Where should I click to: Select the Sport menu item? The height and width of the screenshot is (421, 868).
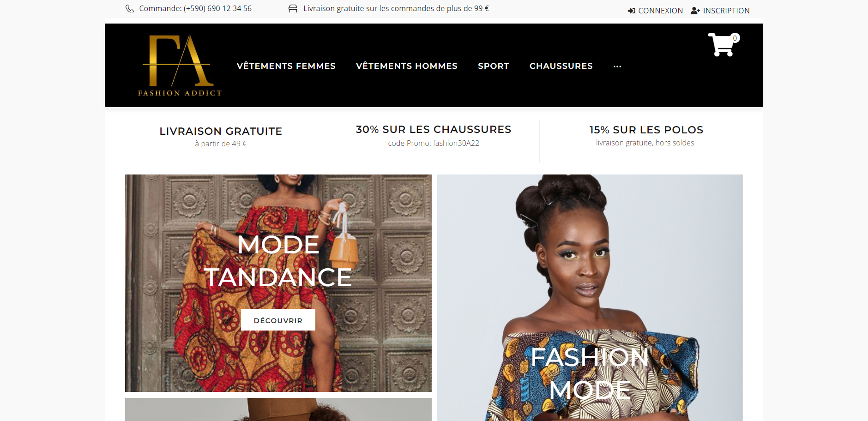pos(494,66)
